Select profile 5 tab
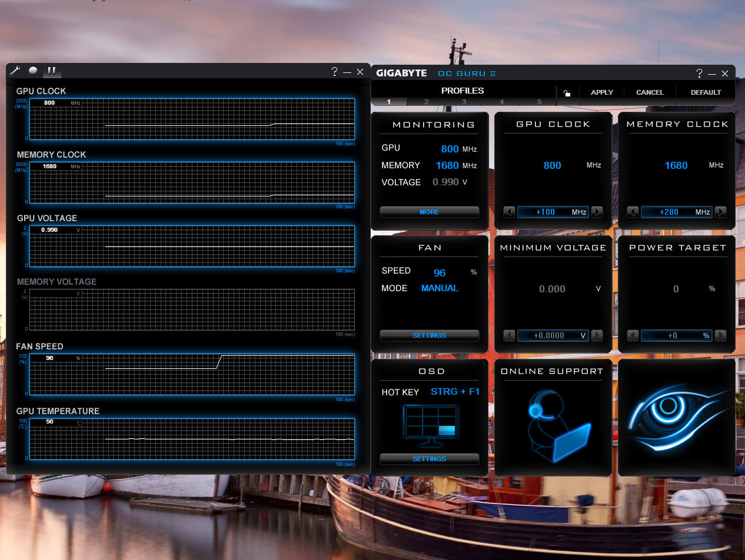Screen dimensions: 745x560 (x=539, y=102)
